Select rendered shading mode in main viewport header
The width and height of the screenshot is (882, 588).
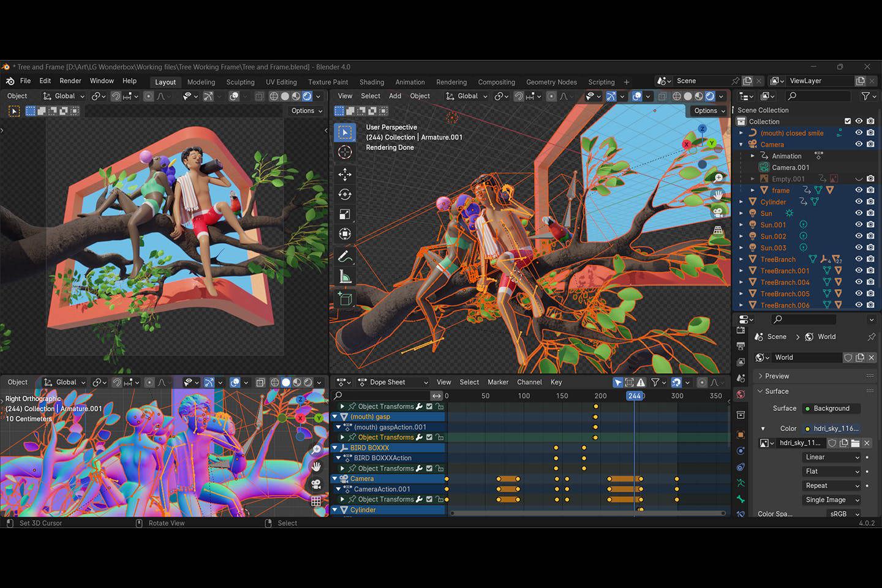710,96
